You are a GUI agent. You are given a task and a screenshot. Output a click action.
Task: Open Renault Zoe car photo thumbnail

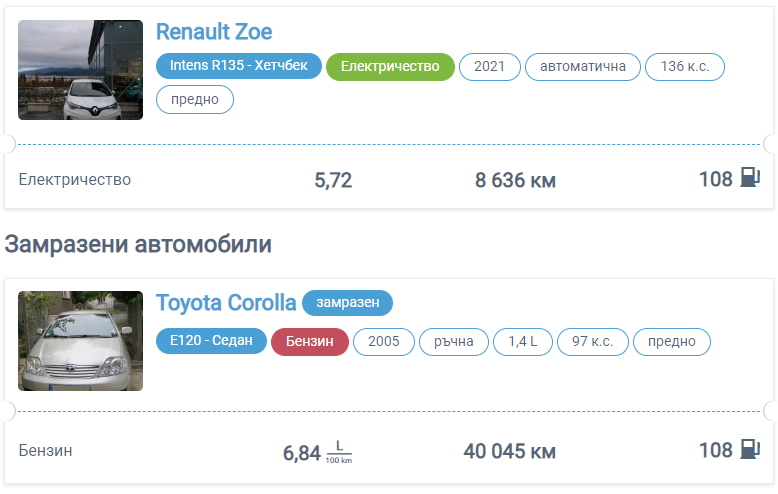(x=80, y=70)
